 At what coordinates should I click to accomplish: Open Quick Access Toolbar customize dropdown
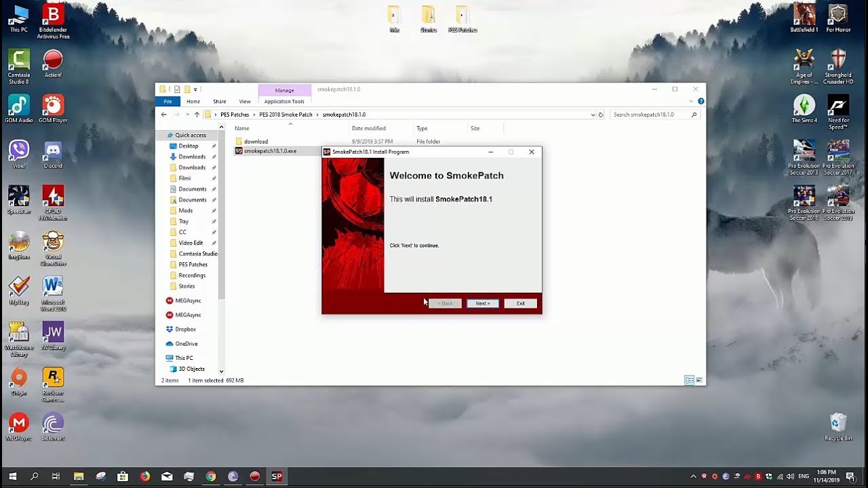tap(195, 89)
